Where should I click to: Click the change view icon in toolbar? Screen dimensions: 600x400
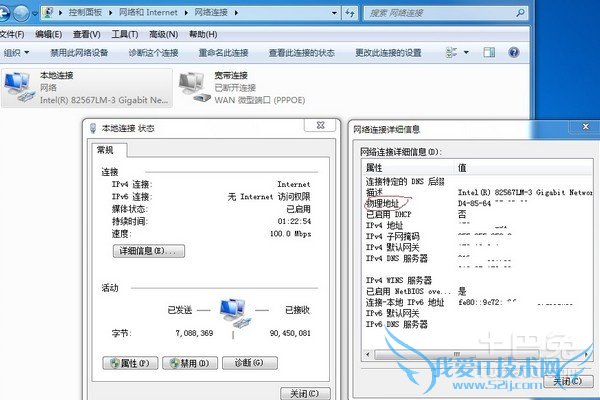click(452, 52)
